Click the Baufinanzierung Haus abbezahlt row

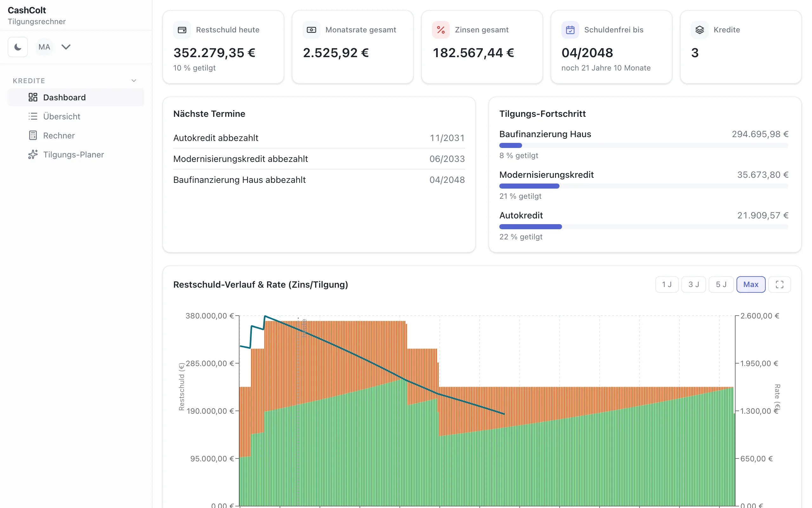[319, 180]
